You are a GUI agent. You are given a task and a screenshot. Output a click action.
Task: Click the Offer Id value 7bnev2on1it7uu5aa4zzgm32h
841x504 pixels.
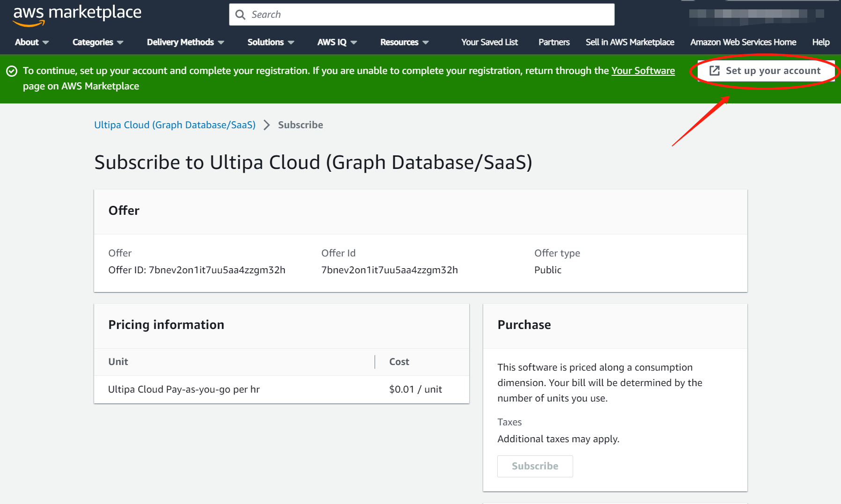click(390, 270)
